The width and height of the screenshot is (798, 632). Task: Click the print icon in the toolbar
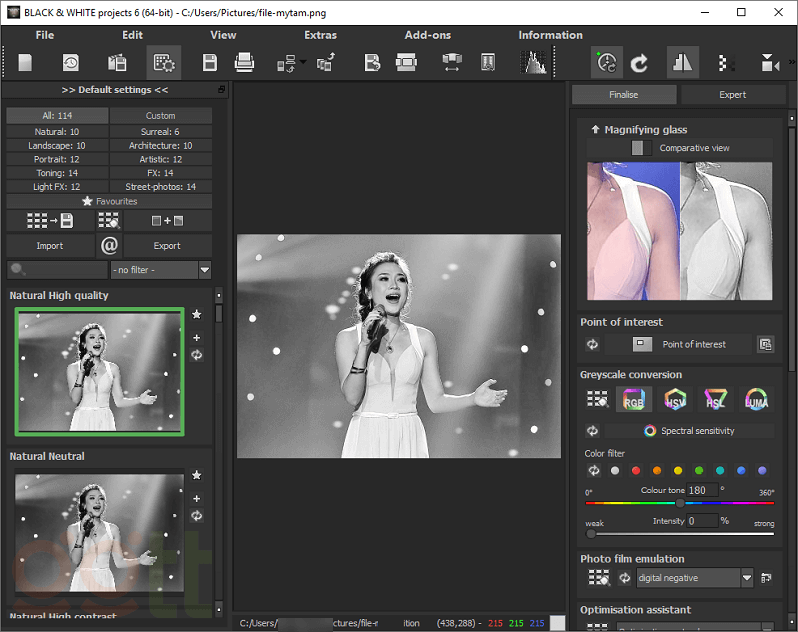click(244, 63)
